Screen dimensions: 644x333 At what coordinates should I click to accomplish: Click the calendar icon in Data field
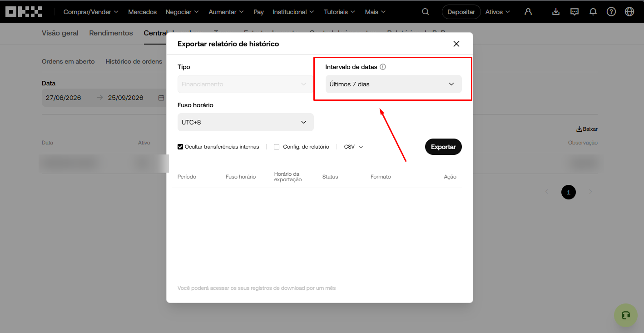coord(161,98)
